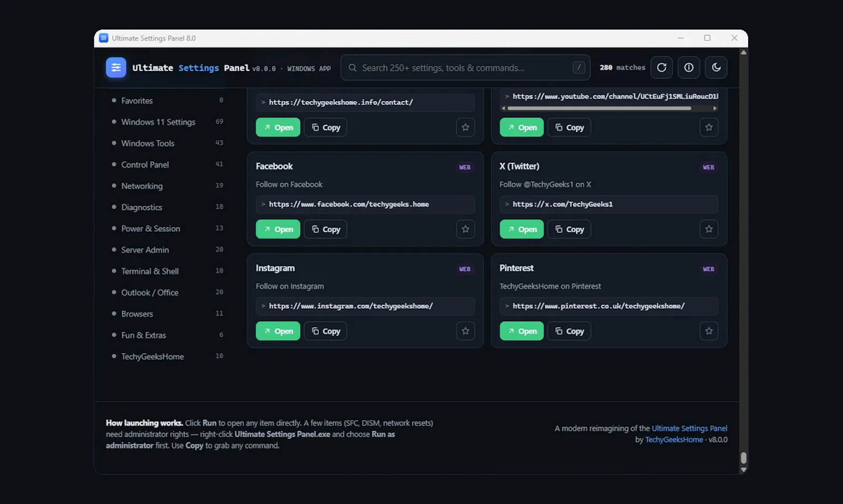Screen dimensions: 843x504
Task: Click the main vertical scrollbar thumb
Action: 743,458
